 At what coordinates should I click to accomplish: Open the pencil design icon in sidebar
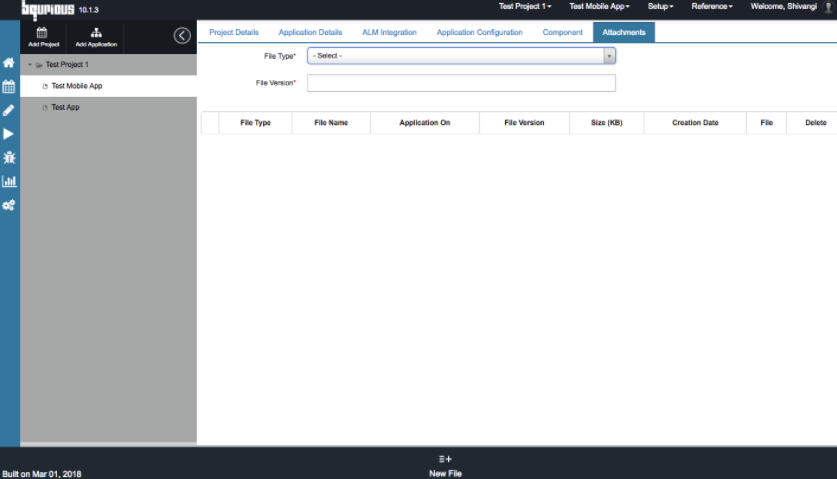pos(9,110)
